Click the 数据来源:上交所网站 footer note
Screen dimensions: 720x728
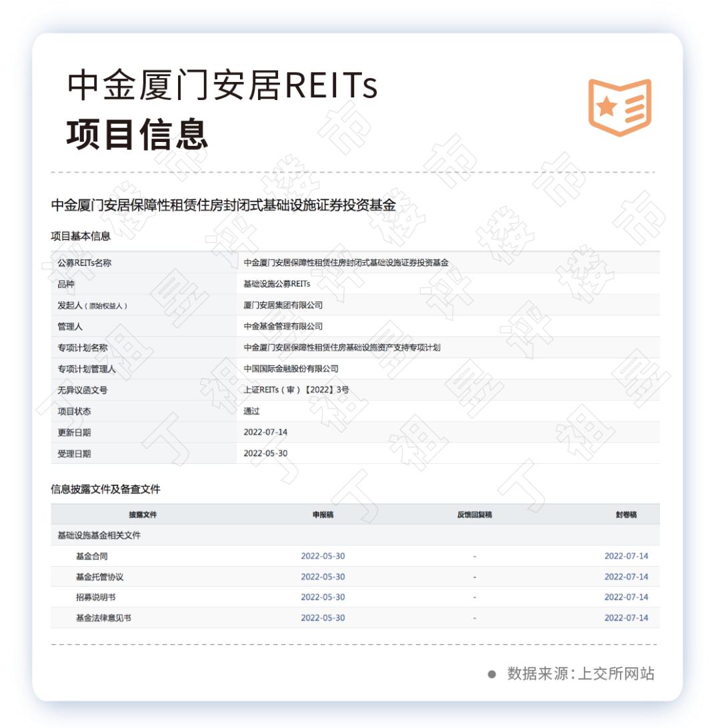pyautogui.click(x=581, y=674)
